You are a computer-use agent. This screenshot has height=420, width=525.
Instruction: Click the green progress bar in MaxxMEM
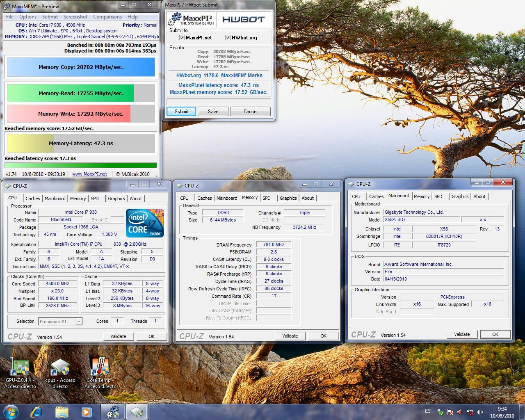pos(81,166)
